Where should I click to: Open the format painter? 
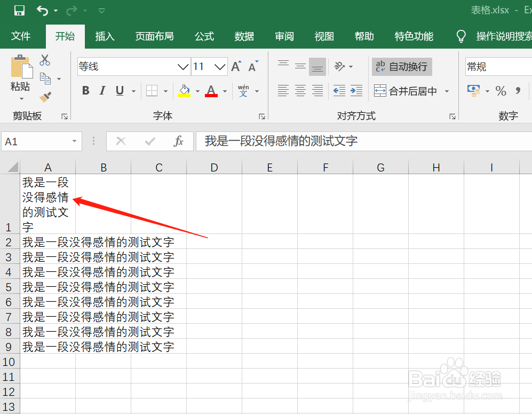tap(45, 97)
